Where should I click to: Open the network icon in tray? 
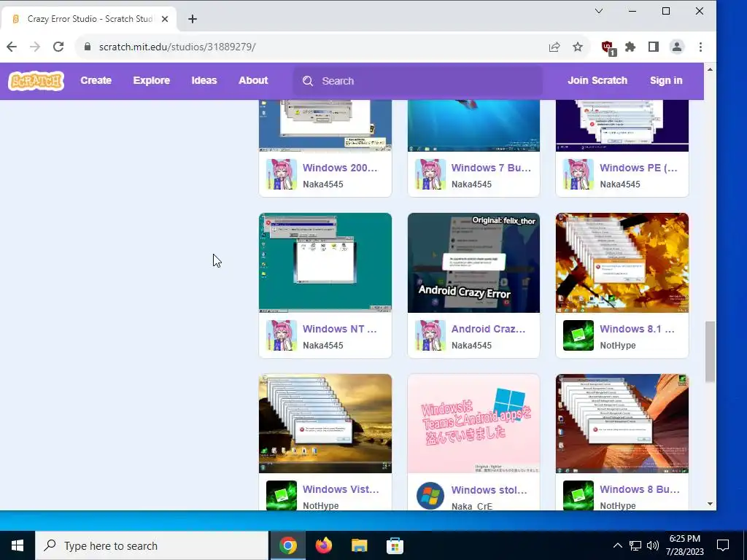point(635,545)
